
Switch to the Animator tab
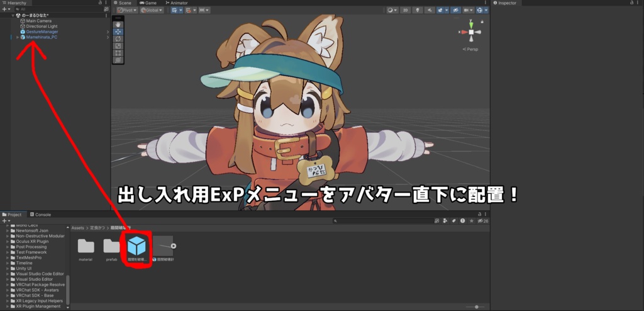pos(175,3)
